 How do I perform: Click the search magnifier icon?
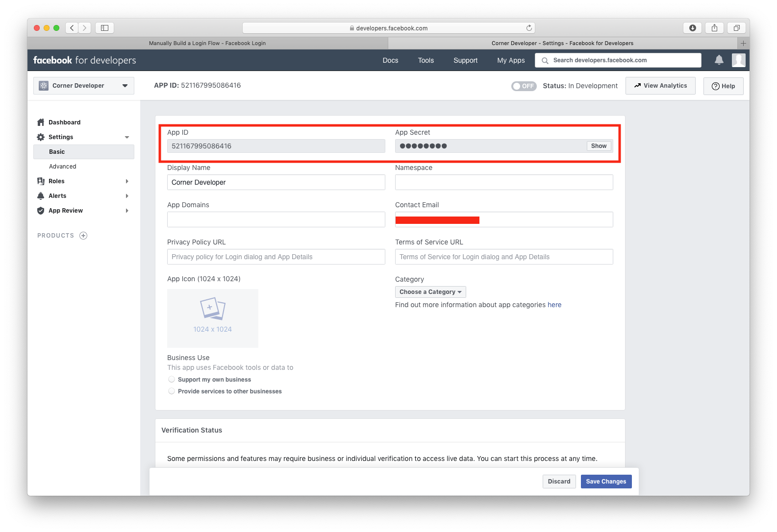coord(545,60)
